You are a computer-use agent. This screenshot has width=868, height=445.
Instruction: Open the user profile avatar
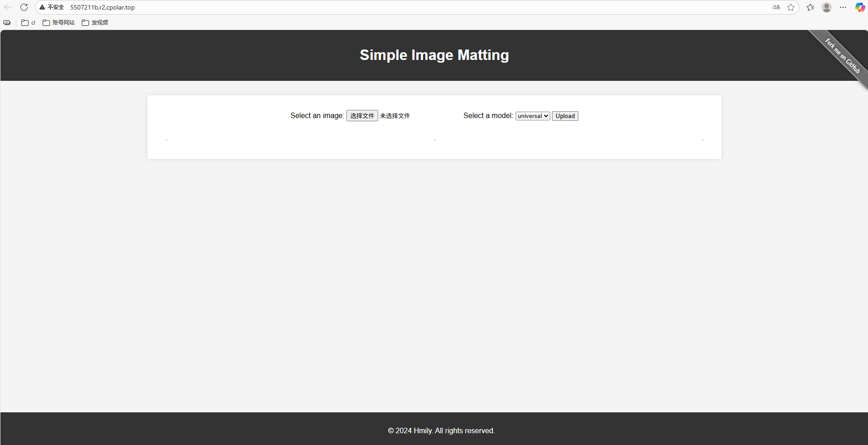(x=827, y=7)
